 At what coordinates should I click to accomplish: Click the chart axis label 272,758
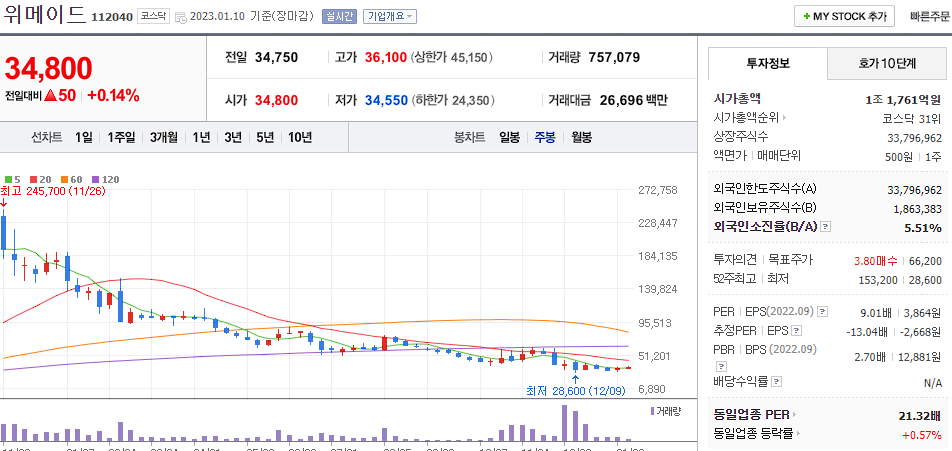pos(658,190)
